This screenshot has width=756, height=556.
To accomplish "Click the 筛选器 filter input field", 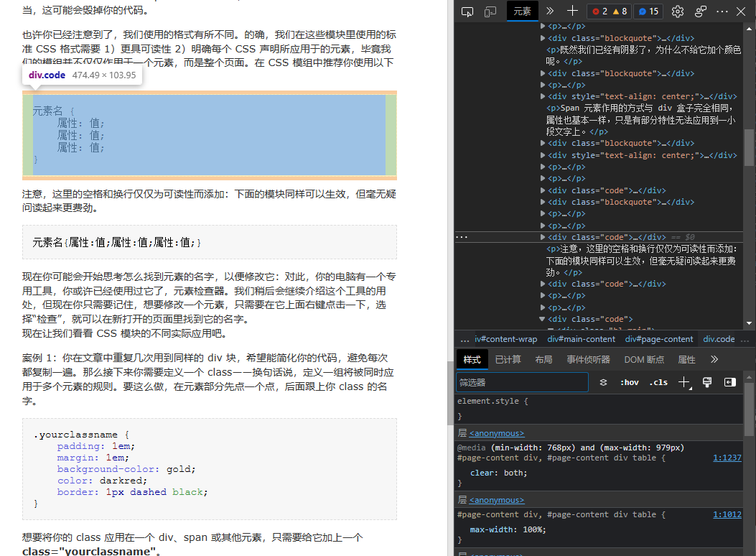I will [x=522, y=382].
